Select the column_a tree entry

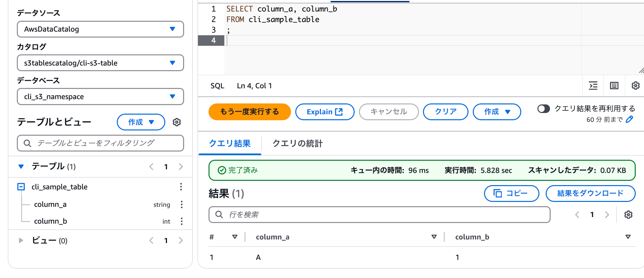tap(50, 205)
